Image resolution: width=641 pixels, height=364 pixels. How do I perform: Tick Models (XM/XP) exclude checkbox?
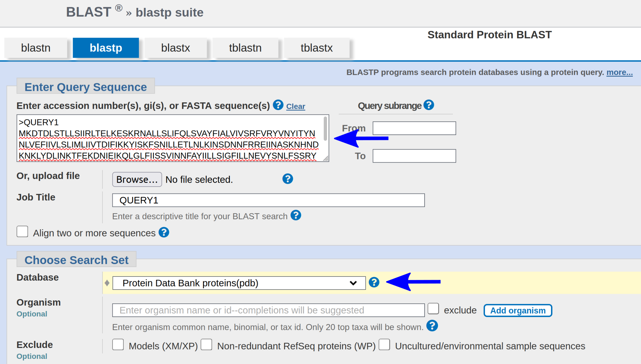118,345
